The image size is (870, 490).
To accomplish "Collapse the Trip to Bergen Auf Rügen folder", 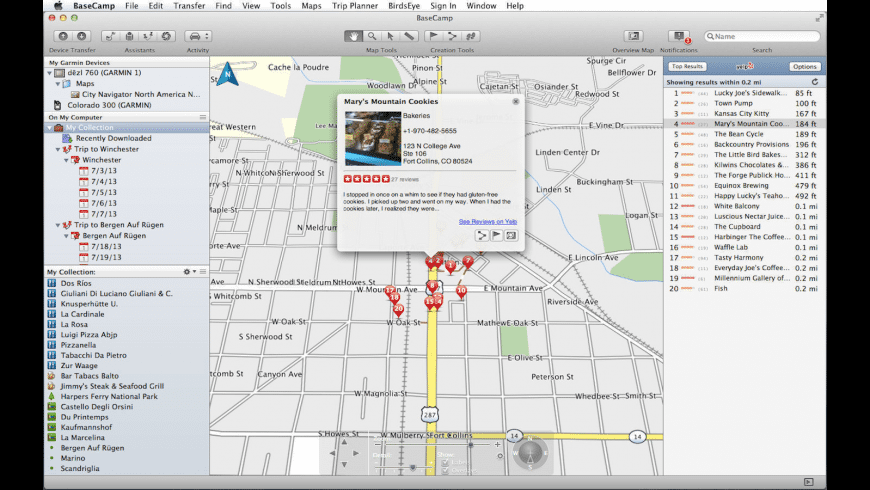I will (58, 224).
